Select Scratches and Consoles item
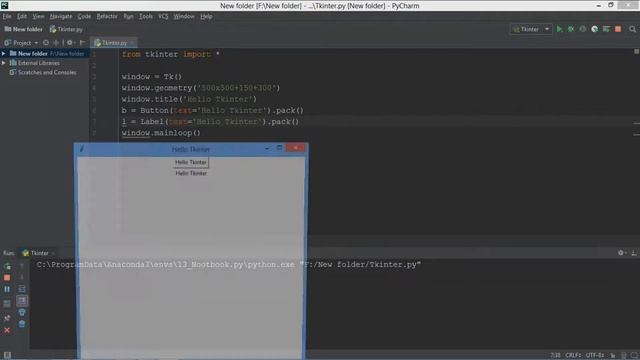Image resolution: width=640 pixels, height=360 pixels. coord(43,72)
